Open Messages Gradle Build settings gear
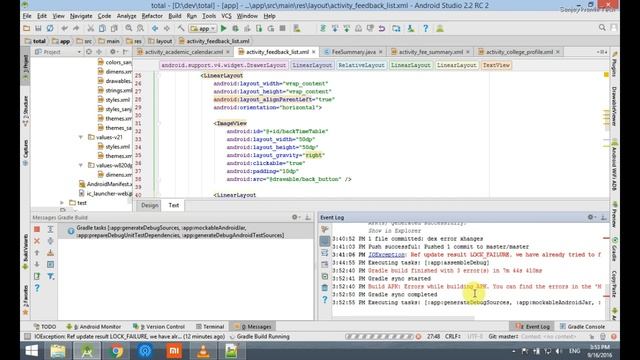The image size is (640, 360). (x=295, y=217)
